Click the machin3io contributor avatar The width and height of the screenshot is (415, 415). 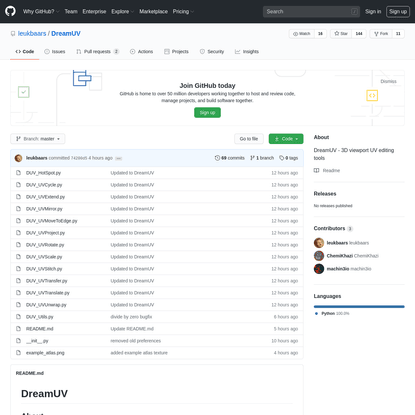click(x=319, y=269)
